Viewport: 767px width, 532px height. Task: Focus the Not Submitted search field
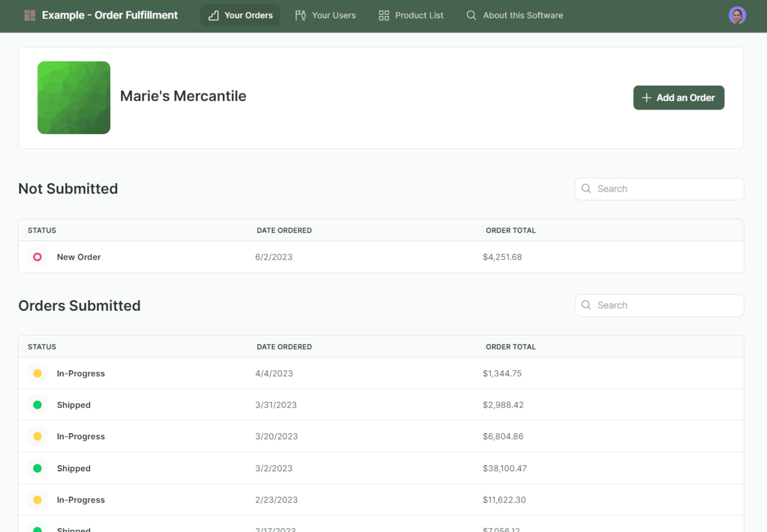point(667,189)
